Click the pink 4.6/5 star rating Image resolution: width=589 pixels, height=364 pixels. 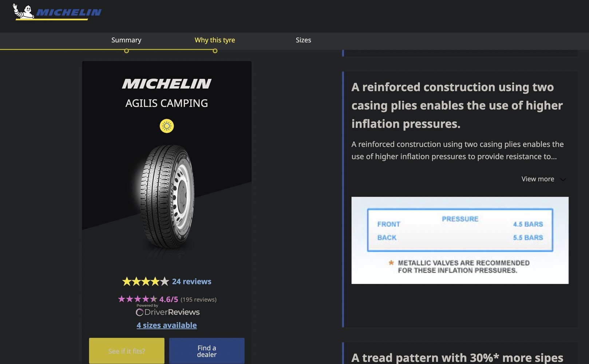(138, 299)
